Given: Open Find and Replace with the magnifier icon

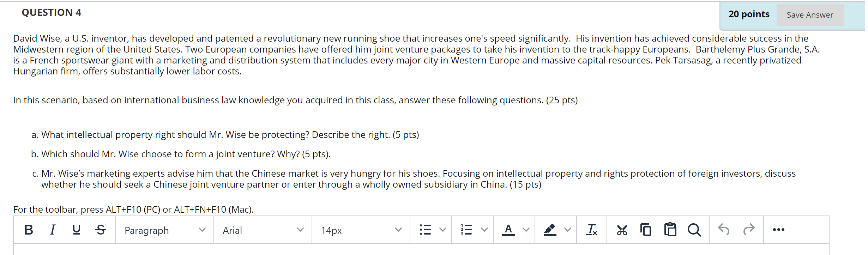Looking at the screenshot, I should (x=694, y=230).
